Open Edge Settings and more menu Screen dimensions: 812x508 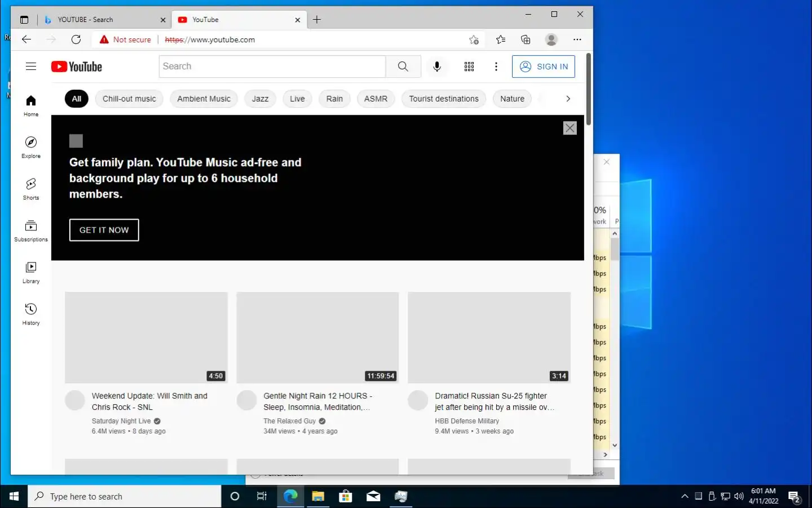tap(577, 40)
